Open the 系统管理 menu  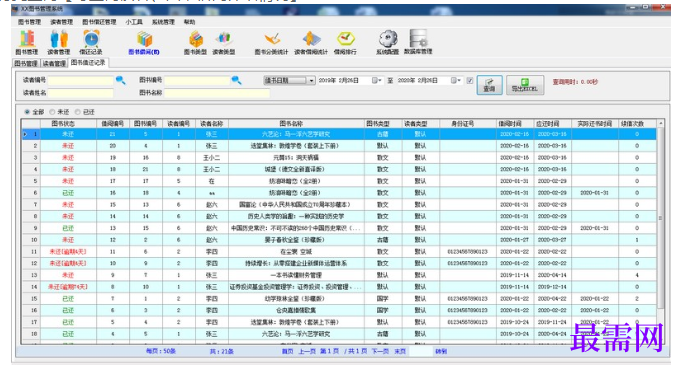[x=163, y=22]
